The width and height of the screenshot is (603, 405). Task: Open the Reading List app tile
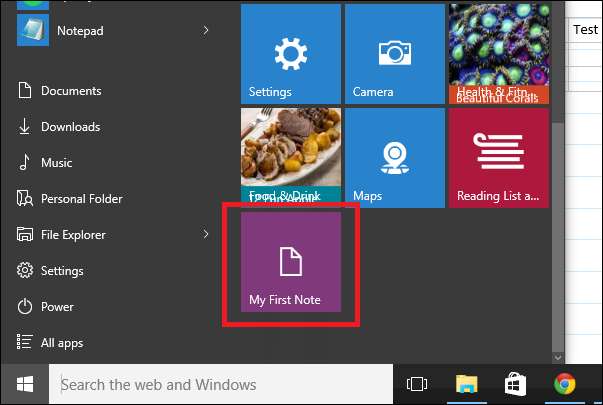(499, 158)
